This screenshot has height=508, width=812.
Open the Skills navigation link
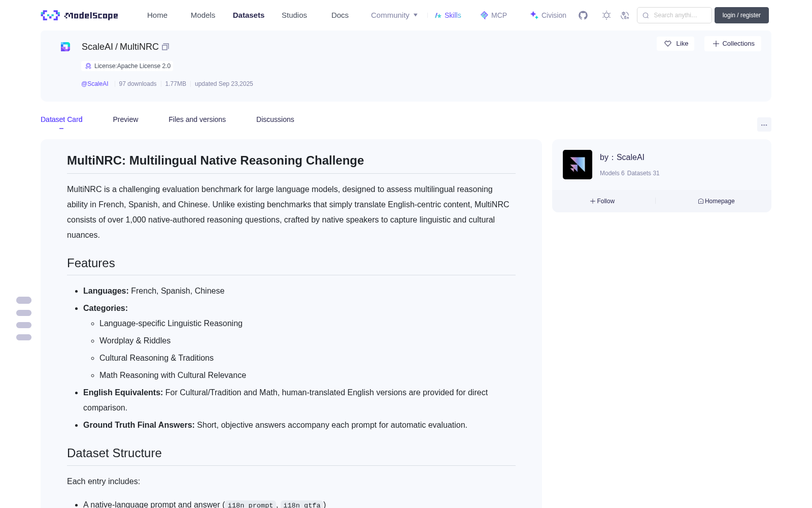(x=448, y=15)
